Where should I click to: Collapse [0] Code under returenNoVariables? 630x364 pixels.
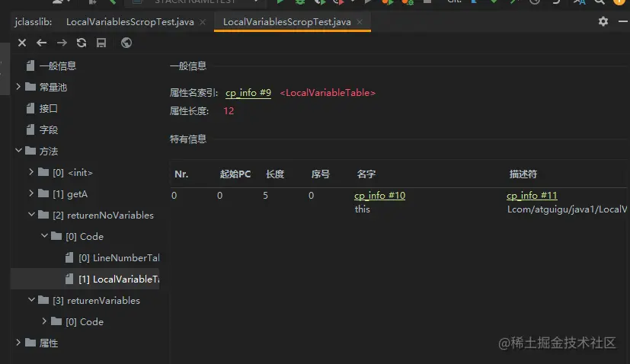pyautogui.click(x=44, y=235)
